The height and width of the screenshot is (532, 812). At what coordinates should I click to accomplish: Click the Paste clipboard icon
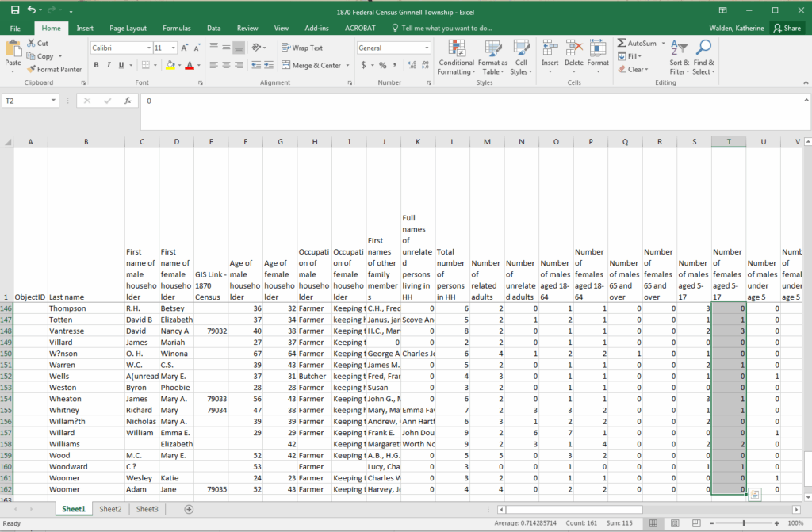(13, 50)
